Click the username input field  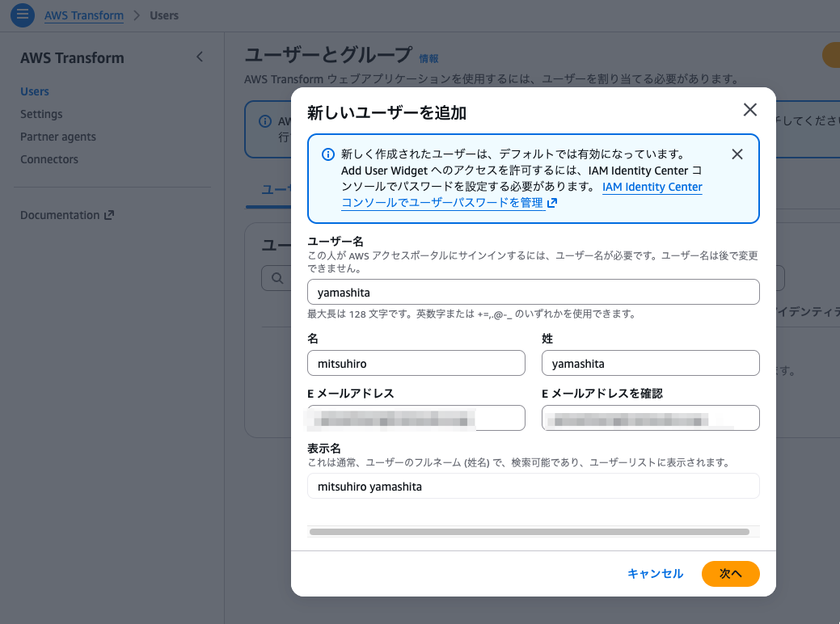pyautogui.click(x=533, y=293)
